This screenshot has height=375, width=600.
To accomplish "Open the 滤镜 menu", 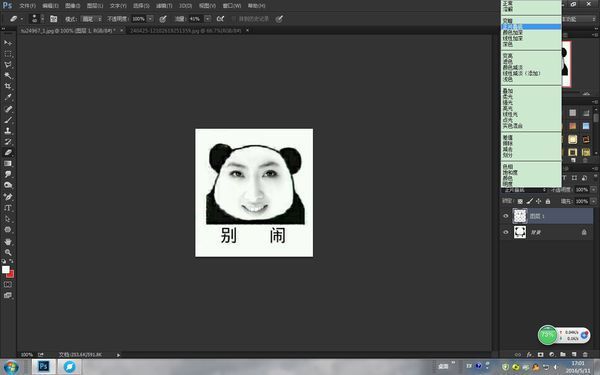I will (x=164, y=6).
